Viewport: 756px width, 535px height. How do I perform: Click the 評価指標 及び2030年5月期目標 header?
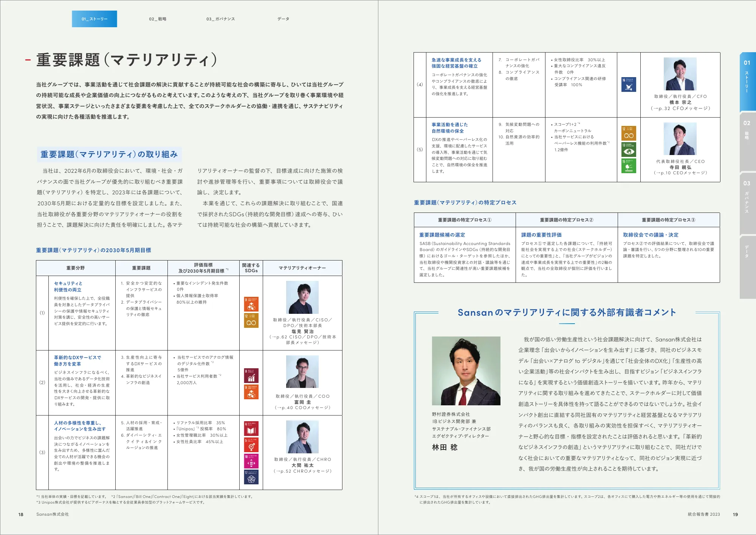203,268
